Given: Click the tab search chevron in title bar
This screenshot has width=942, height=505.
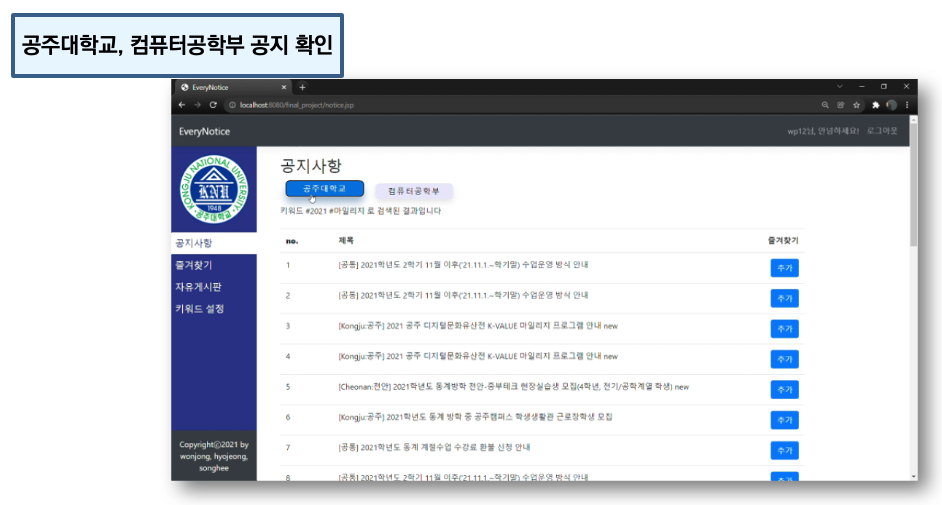Looking at the screenshot, I should coord(839,87).
